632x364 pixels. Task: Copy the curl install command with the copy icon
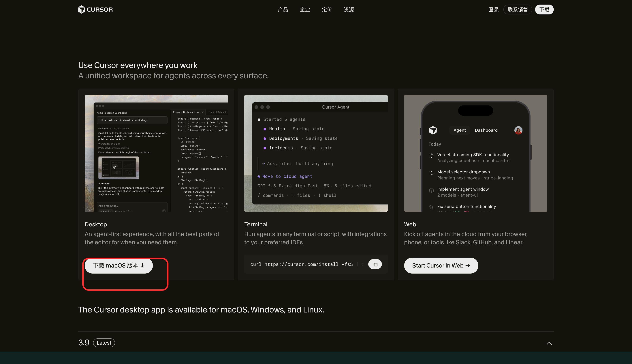point(375,264)
